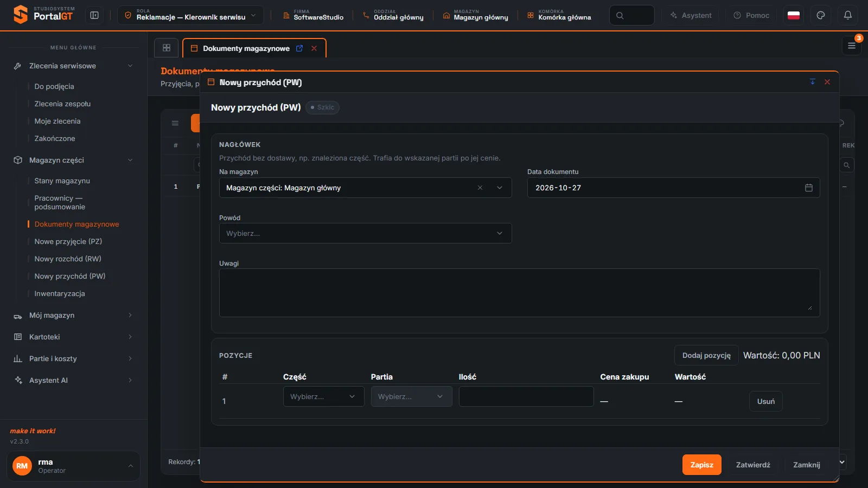Select the Oddział główny item
This screenshot has height=488, width=868.
pos(393,15)
